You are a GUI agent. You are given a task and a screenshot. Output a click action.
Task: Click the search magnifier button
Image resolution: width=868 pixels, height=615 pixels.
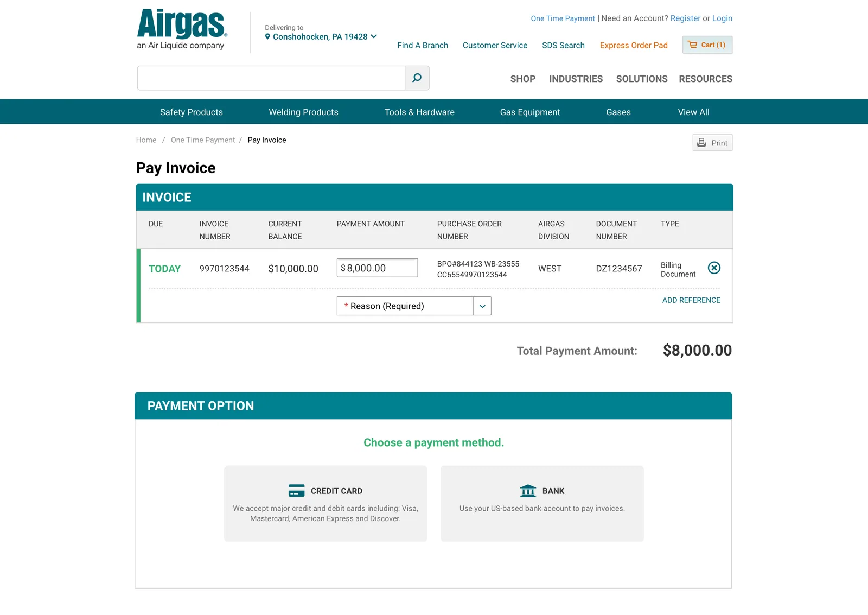pyautogui.click(x=417, y=78)
